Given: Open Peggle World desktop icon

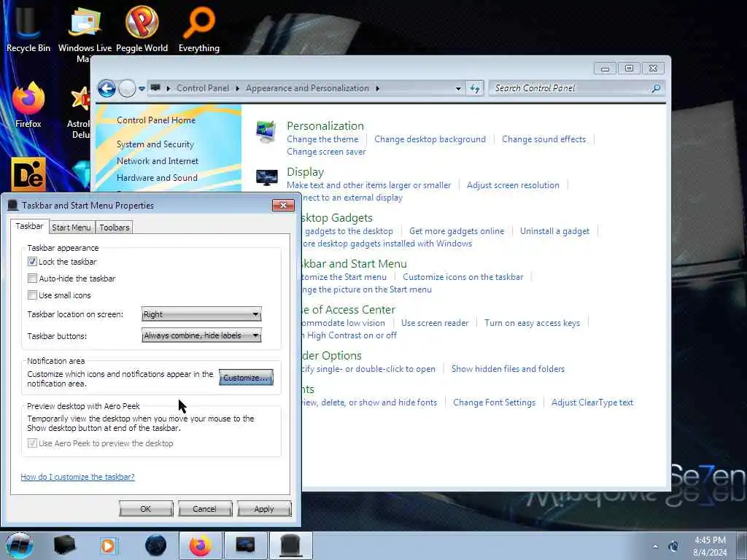Looking at the screenshot, I should [x=142, y=28].
